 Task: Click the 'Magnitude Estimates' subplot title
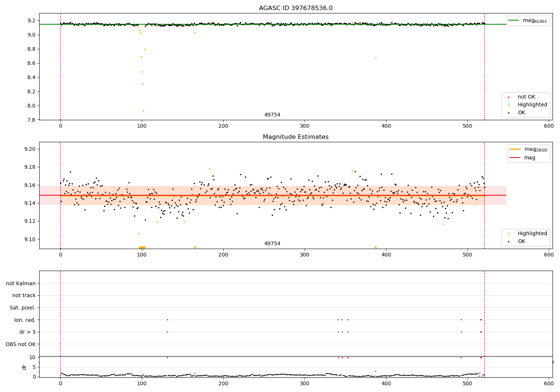[x=296, y=137]
